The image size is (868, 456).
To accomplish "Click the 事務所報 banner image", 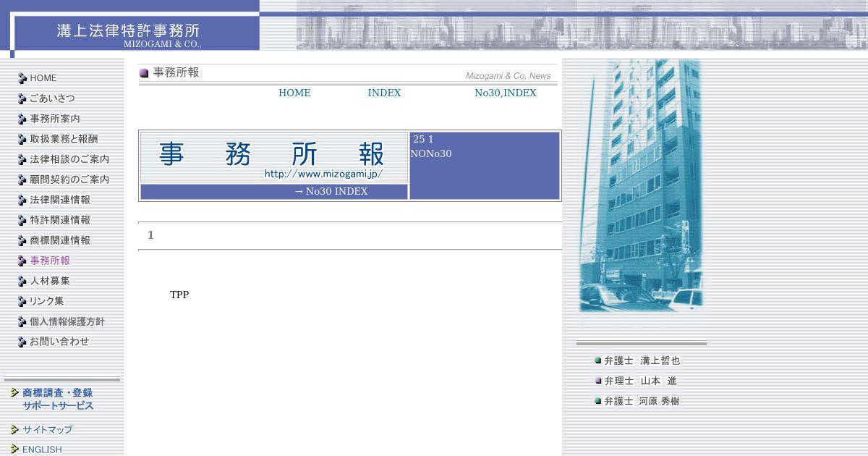I will tap(274, 157).
